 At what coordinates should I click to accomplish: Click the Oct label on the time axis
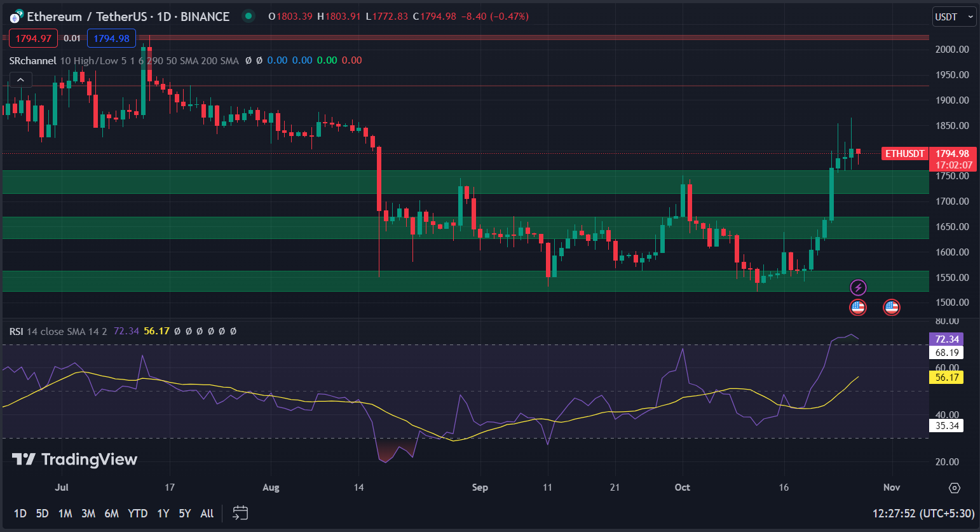click(682, 488)
